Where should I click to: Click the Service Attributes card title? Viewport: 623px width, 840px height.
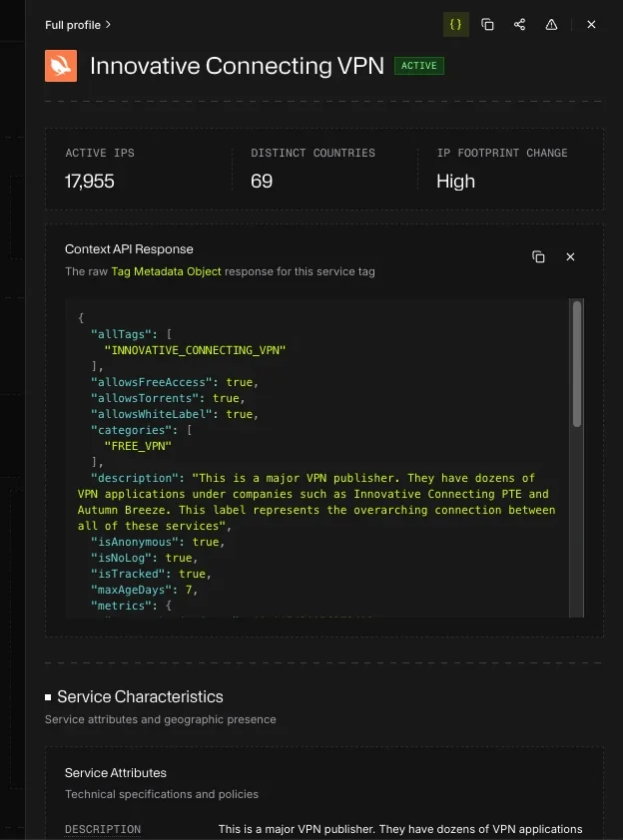[x=116, y=773]
